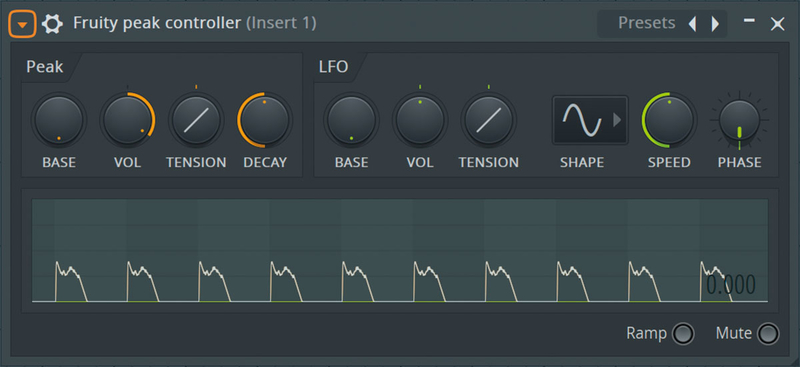This screenshot has height=367, width=800.
Task: Click the Peak section label
Action: 45,67
